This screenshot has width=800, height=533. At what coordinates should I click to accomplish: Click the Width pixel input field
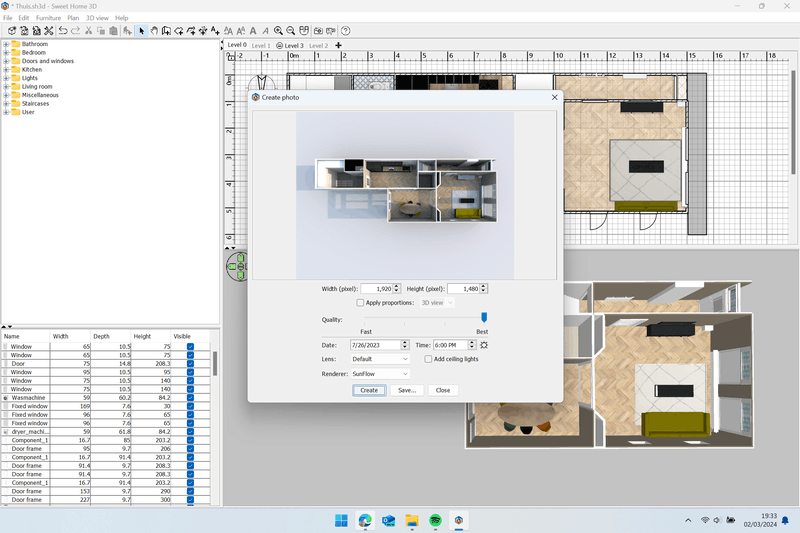click(x=376, y=288)
